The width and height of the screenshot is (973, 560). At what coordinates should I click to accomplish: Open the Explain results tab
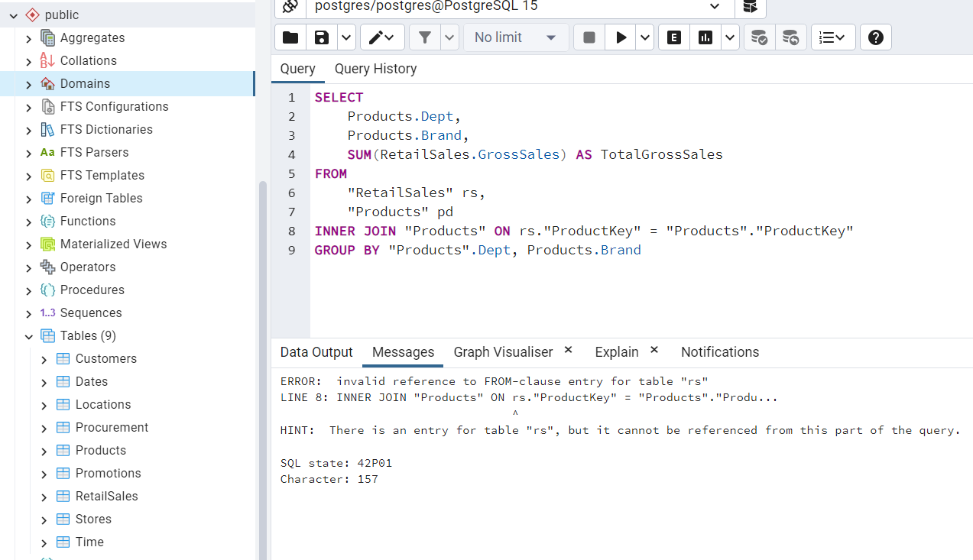pos(617,352)
